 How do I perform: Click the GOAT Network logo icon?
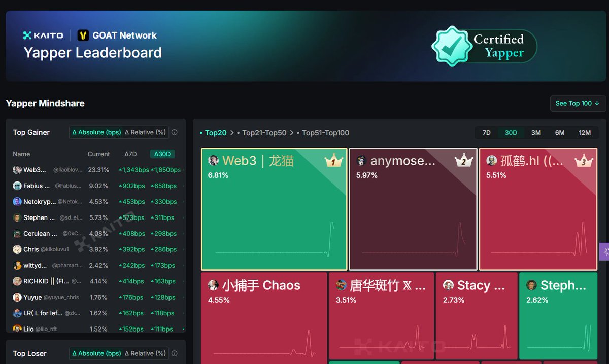[83, 35]
